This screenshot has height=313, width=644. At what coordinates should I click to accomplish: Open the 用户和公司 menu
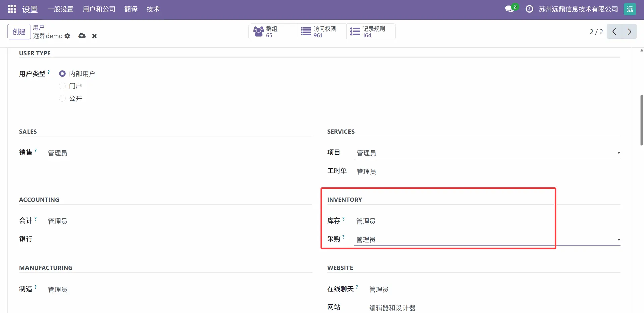tap(99, 9)
